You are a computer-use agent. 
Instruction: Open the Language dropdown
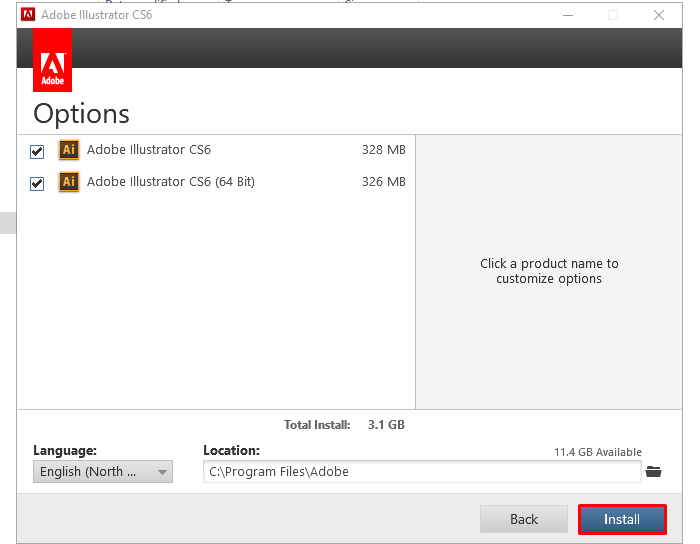(103, 472)
